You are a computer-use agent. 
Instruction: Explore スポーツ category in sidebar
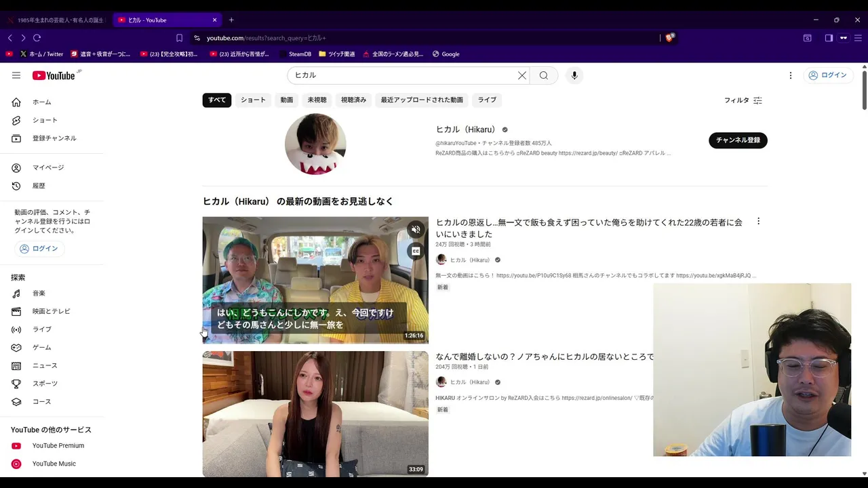tap(52, 384)
